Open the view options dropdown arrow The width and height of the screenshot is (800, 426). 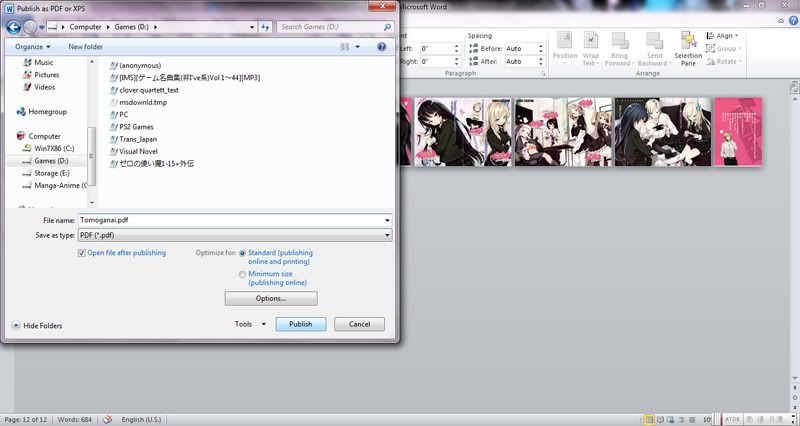[x=358, y=46]
